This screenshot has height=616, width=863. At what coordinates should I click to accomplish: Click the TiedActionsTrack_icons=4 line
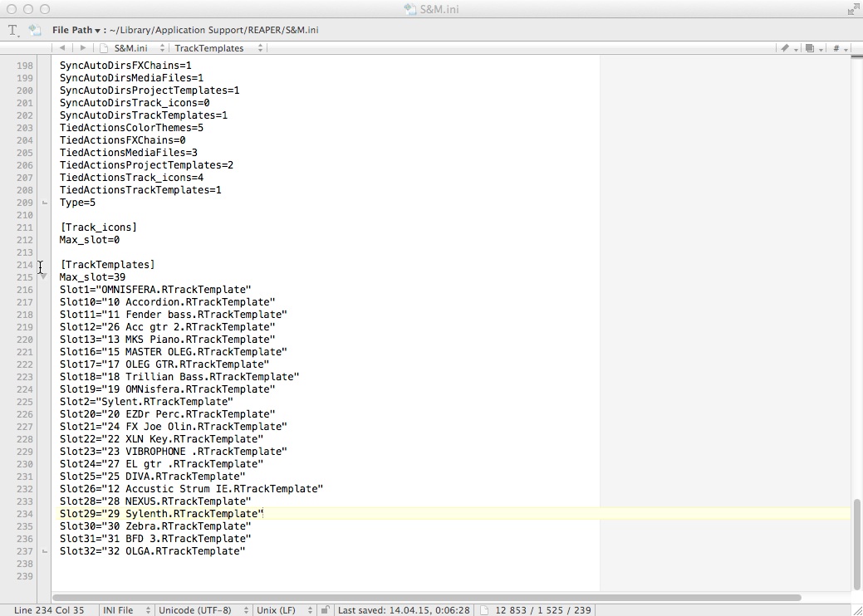click(131, 178)
